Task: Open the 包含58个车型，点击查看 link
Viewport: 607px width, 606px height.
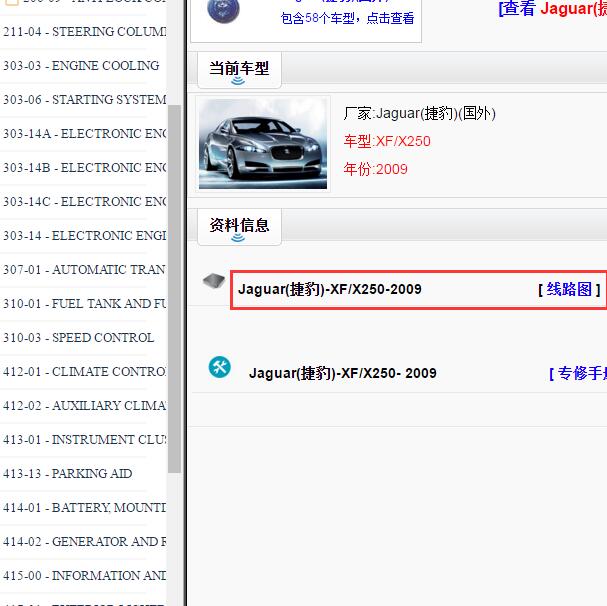Action: click(347, 19)
